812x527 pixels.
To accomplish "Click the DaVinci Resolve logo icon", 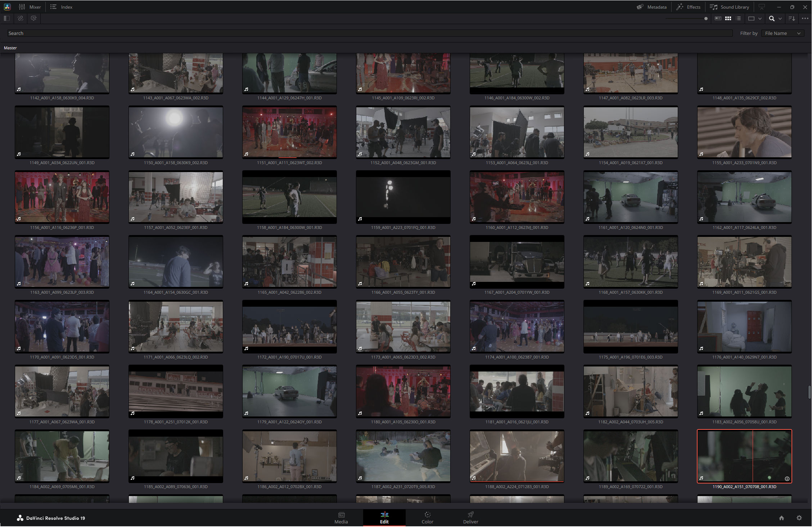I will click(7, 7).
